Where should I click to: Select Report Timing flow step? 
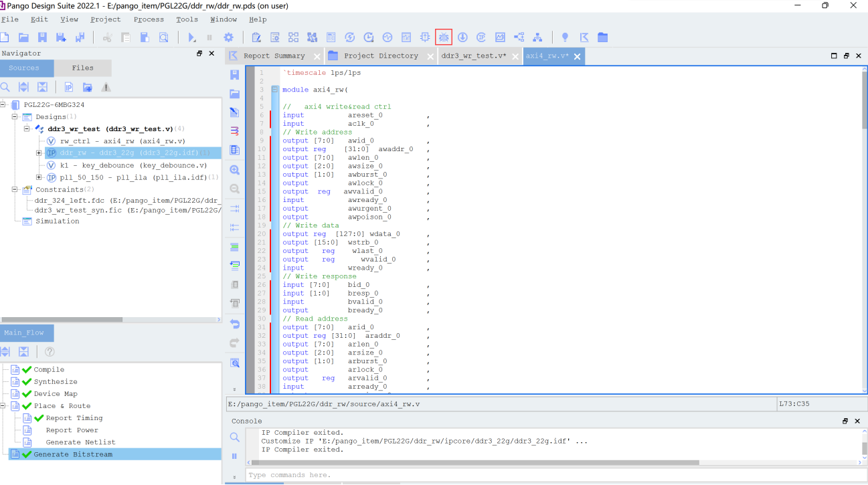coord(74,418)
